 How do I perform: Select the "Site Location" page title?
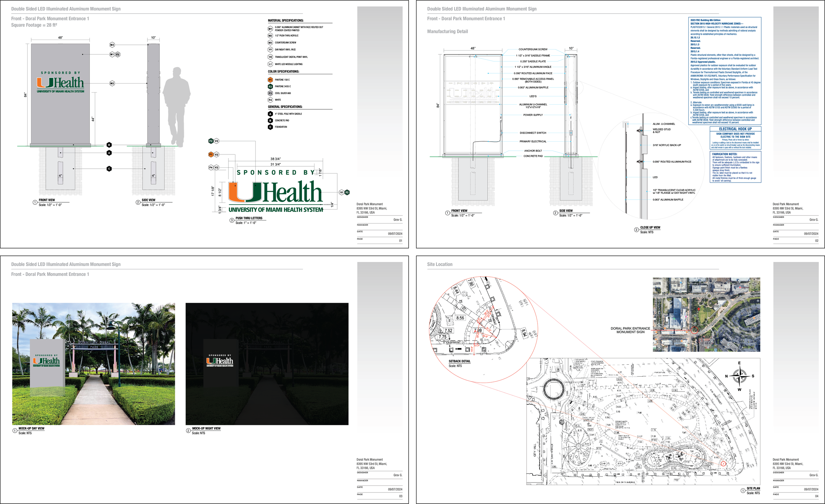click(440, 264)
